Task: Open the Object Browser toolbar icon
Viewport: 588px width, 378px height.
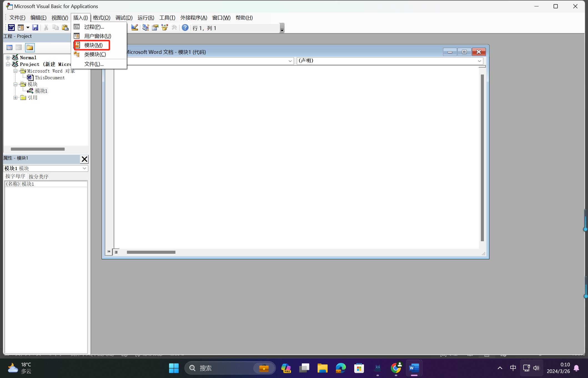Action: 165,28
